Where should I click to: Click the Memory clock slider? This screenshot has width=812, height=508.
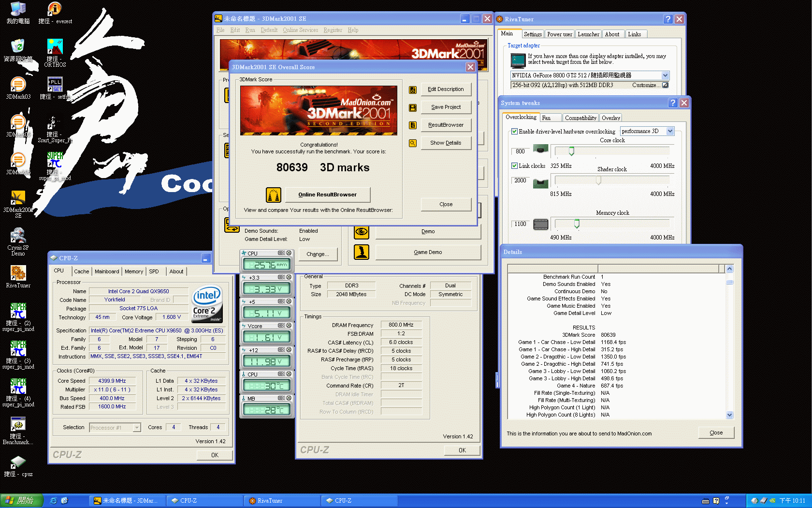(x=577, y=224)
